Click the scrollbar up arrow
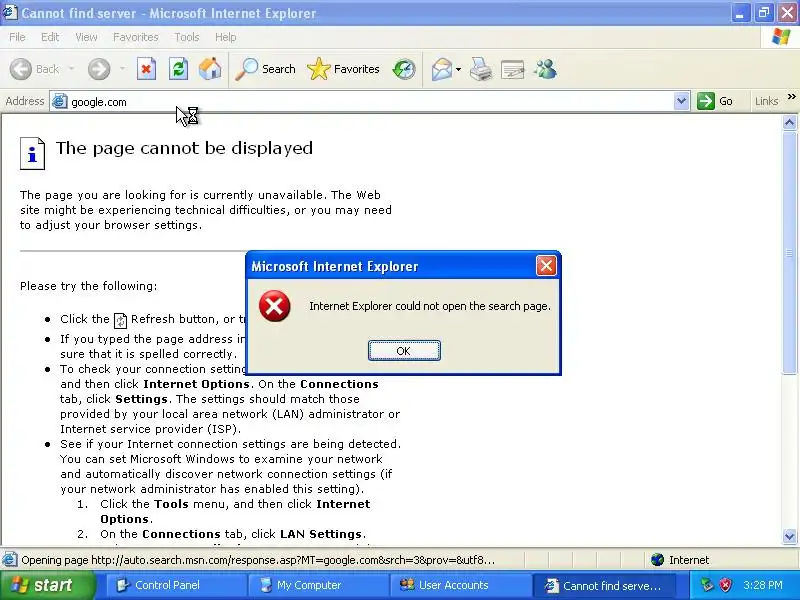This screenshot has width=800, height=600. point(789,122)
